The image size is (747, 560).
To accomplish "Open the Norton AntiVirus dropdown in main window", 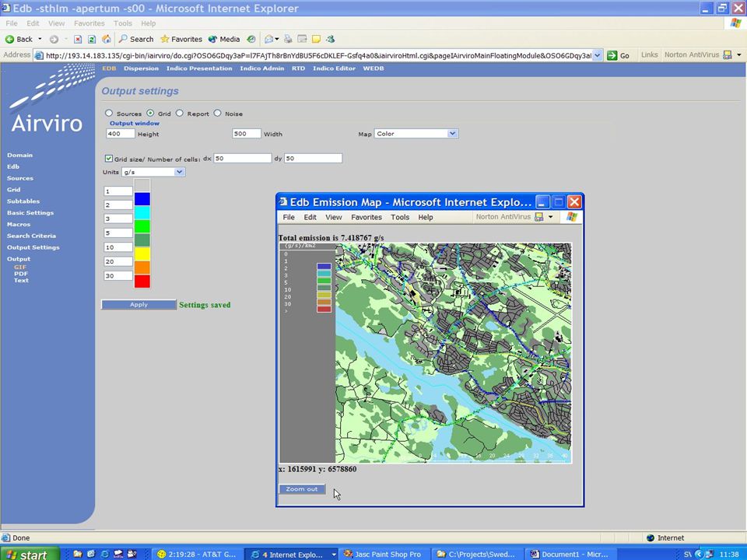I will point(739,54).
